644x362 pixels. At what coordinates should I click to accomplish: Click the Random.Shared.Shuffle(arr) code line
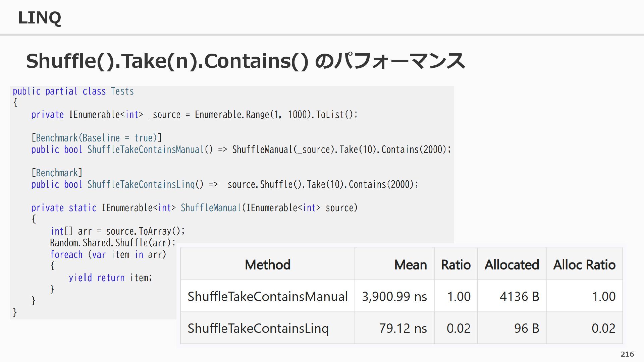pyautogui.click(x=112, y=243)
